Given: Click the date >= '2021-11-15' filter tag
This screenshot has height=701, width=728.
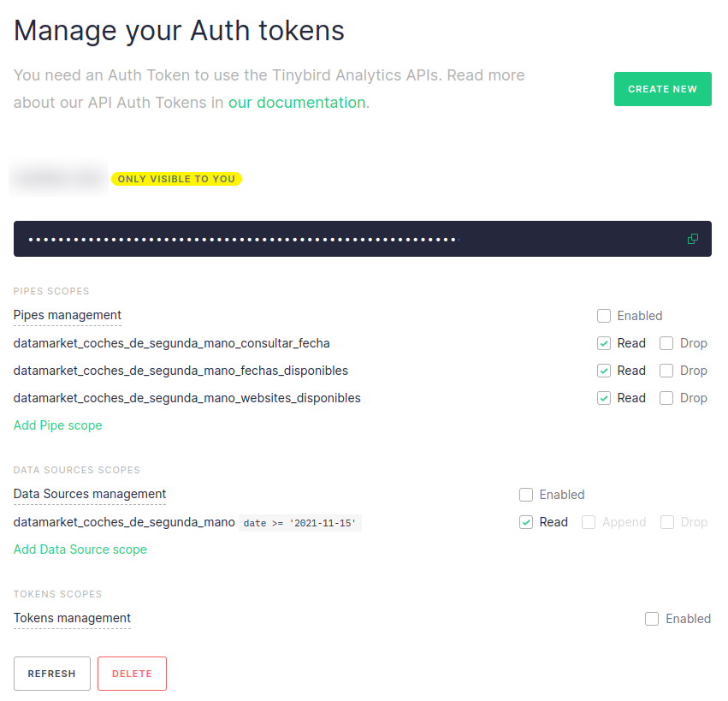Looking at the screenshot, I should pyautogui.click(x=299, y=523).
